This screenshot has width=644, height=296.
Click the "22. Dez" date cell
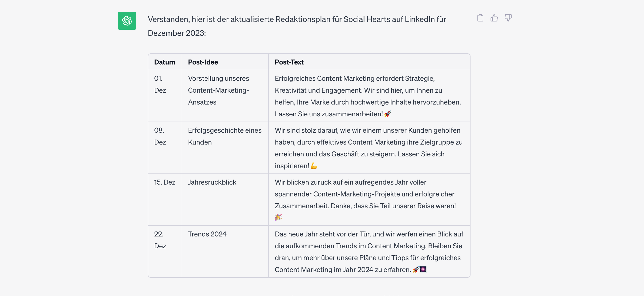[160, 240]
